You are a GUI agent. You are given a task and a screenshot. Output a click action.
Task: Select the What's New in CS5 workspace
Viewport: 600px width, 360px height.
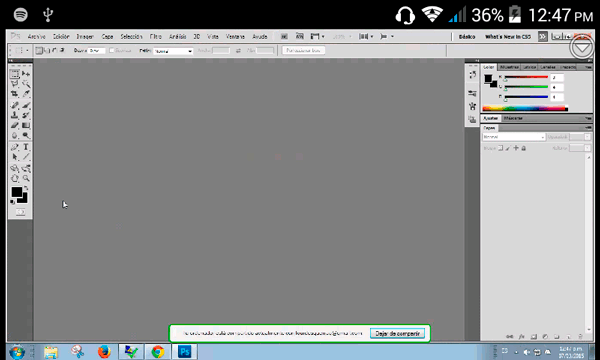(x=508, y=37)
